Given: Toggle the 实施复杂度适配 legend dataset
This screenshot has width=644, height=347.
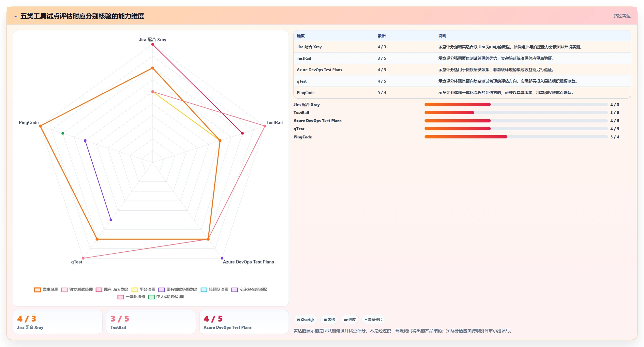Looking at the screenshot, I should pos(249,290).
